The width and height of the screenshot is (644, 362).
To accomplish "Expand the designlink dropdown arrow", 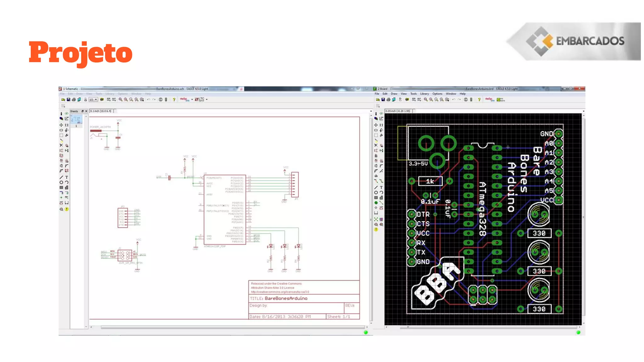I will [x=192, y=99].
